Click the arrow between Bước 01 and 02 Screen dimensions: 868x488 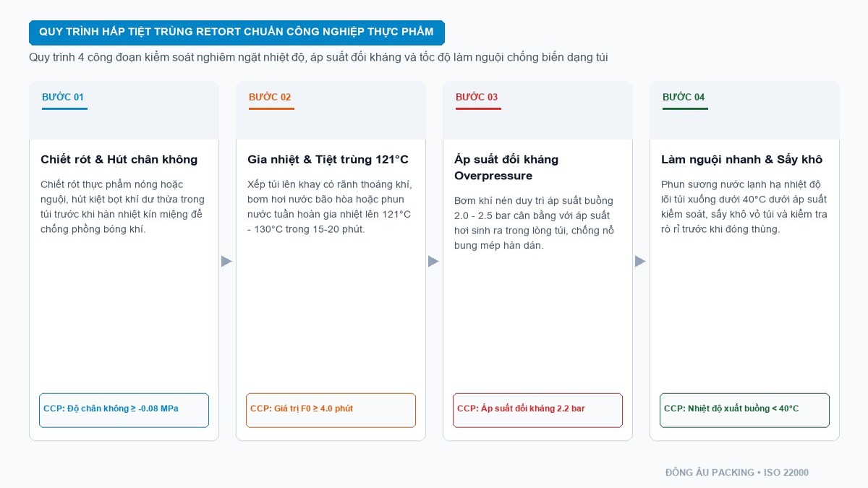pyautogui.click(x=227, y=261)
